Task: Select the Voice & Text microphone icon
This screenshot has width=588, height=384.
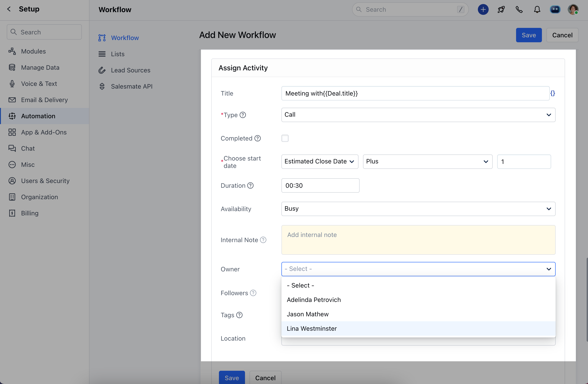Action: coord(12,83)
